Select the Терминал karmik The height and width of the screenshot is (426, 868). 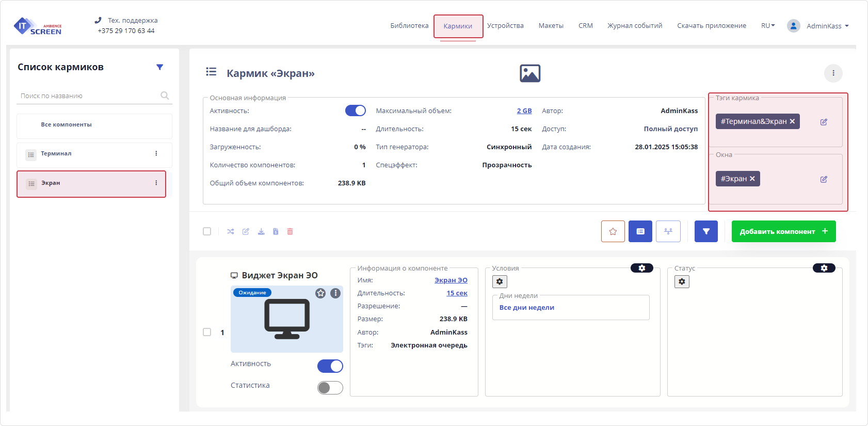tap(94, 154)
